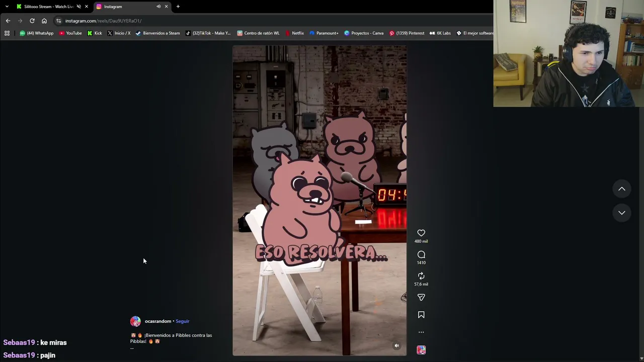Screen dimensions: 644x362
Task: Open the Paramount+ bookmark
Action: (x=324, y=33)
